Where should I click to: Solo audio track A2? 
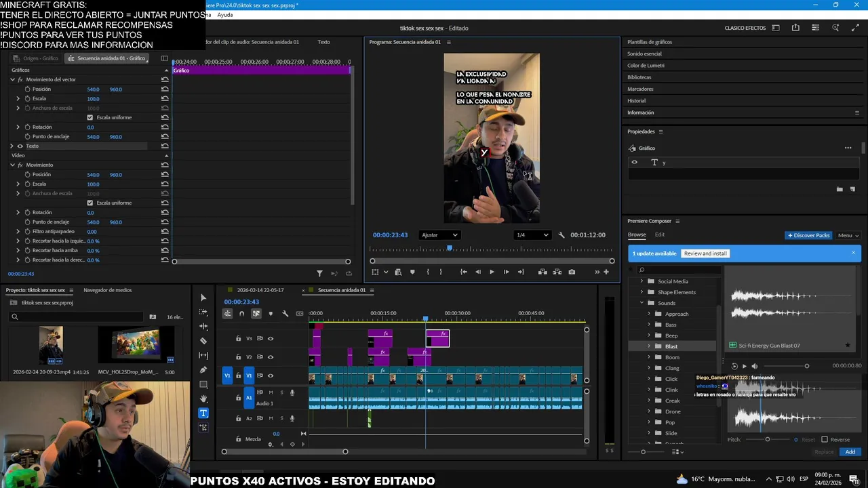tap(281, 419)
